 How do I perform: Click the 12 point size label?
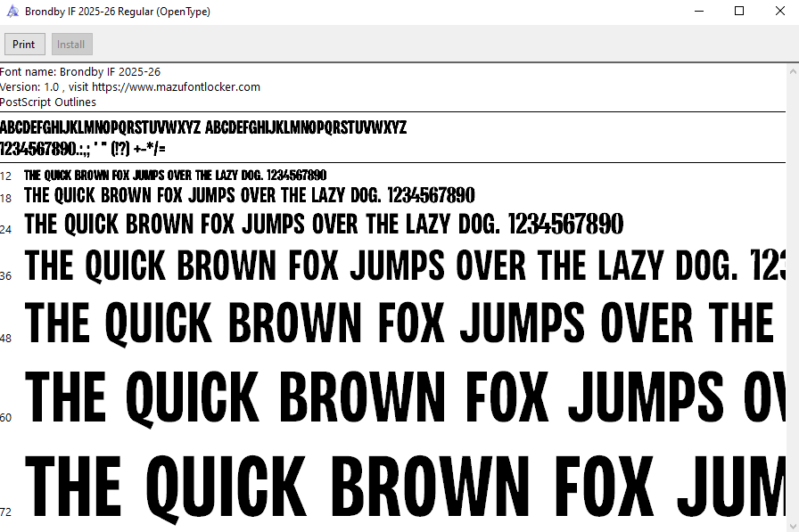[6, 176]
